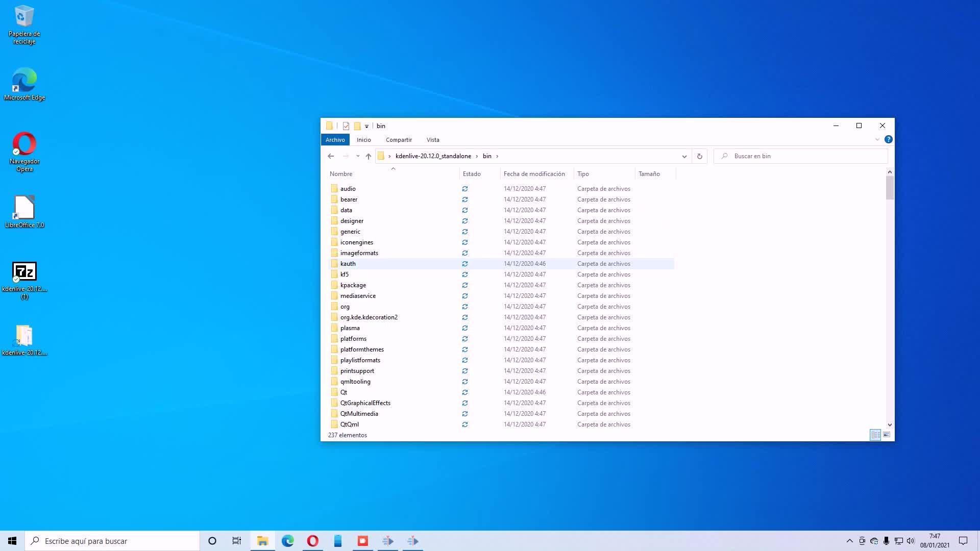Open the Vista ribbon tab
This screenshot has width=980, height=551.
coord(432,139)
